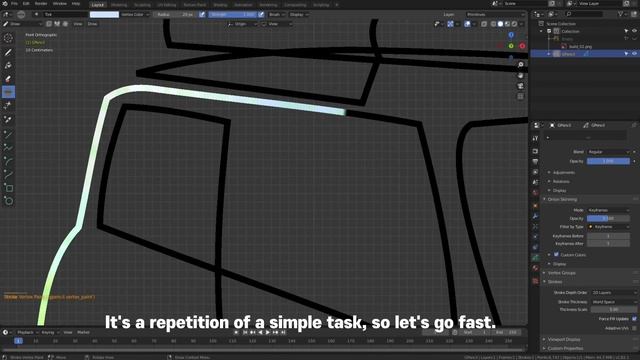Select the Circle tool
640x360 pixels.
click(x=8, y=201)
